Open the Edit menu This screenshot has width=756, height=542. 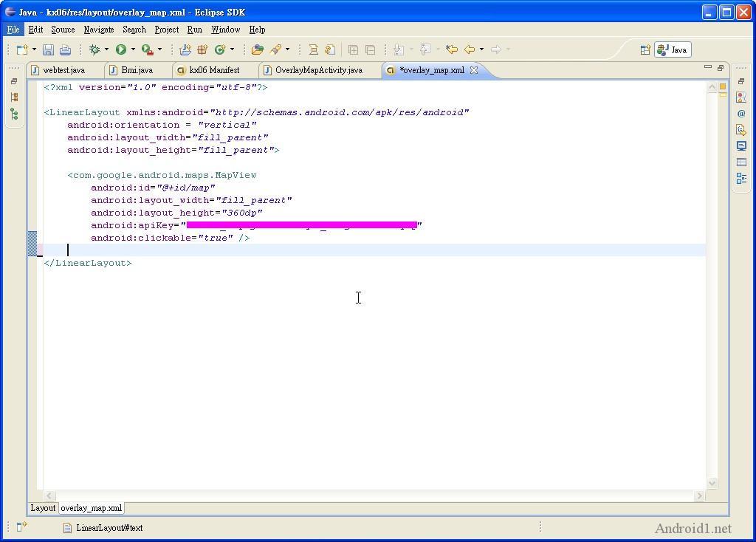coord(35,30)
